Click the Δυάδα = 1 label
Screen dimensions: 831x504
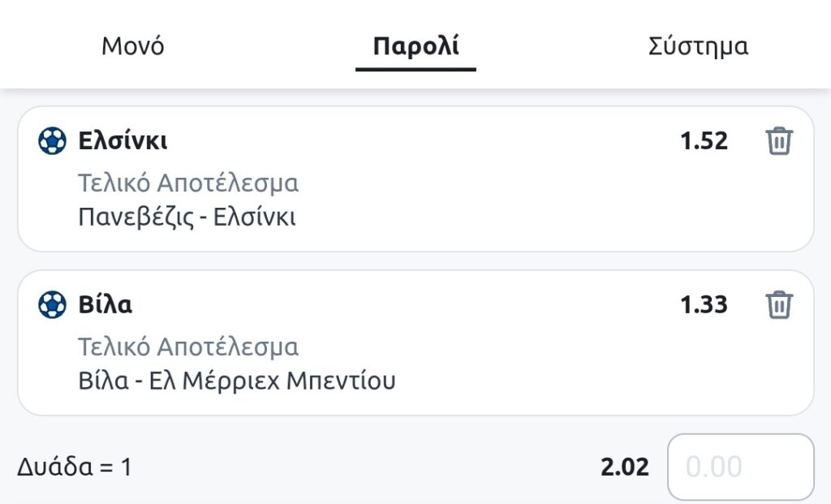[74, 467]
